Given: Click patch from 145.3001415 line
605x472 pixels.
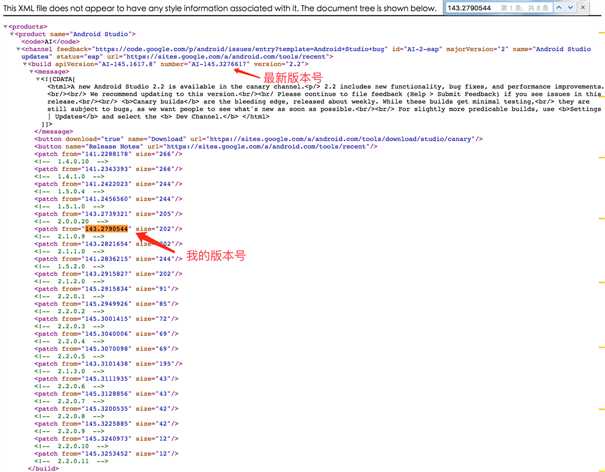Looking at the screenshot, I should [106, 319].
